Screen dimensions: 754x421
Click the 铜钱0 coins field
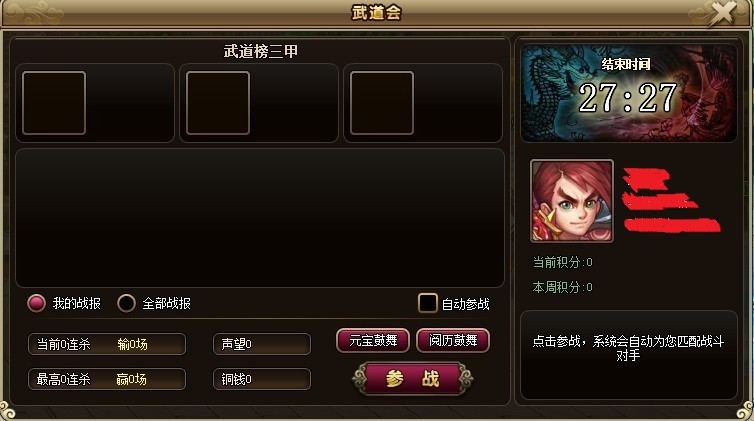[262, 379]
